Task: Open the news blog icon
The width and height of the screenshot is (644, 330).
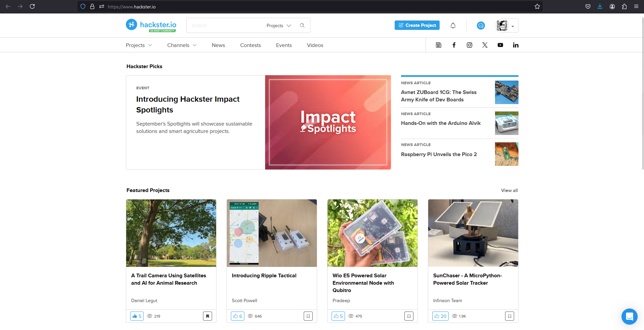Action: [x=439, y=45]
